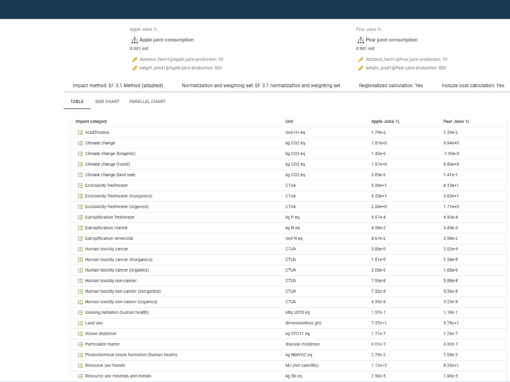Click Apple Juice value for Acidification
The width and height of the screenshot is (510, 382).
coord(379,132)
